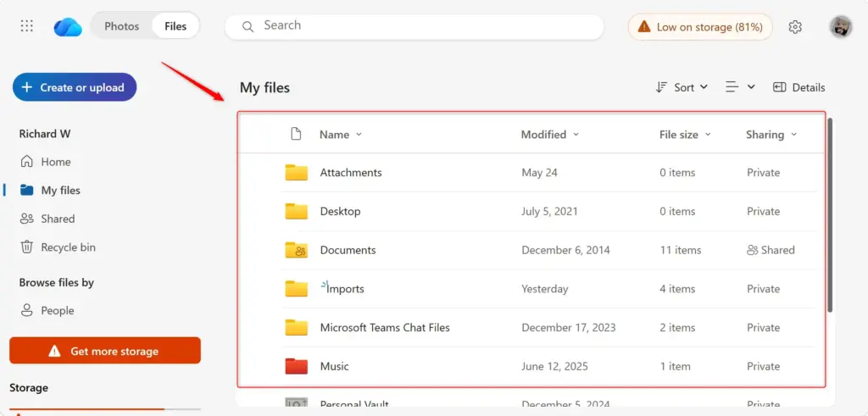Screen dimensions: 868x416
Task: Click the Shared people icon in sidebar
Action: coord(26,219)
